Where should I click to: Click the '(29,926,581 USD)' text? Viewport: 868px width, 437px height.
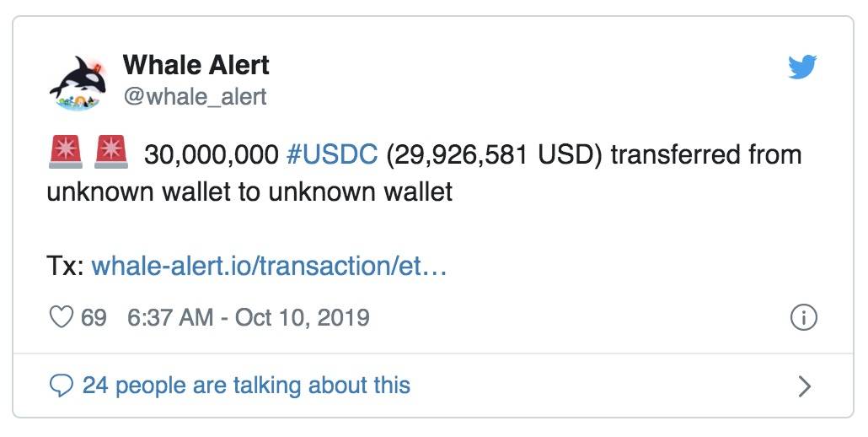[494, 154]
